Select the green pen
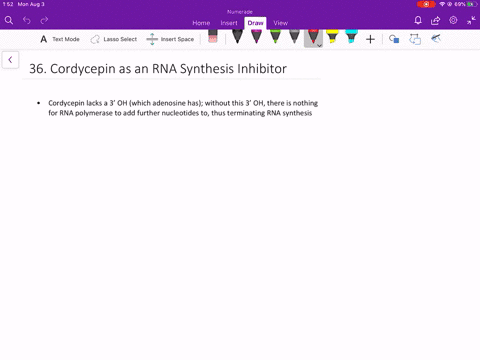This screenshot has height=360, width=480. point(275,36)
